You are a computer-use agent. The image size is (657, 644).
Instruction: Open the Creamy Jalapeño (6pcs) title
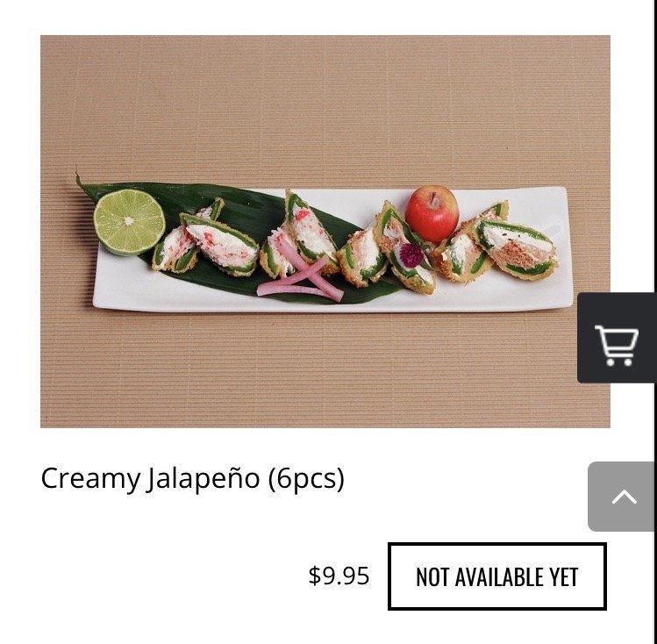(192, 478)
